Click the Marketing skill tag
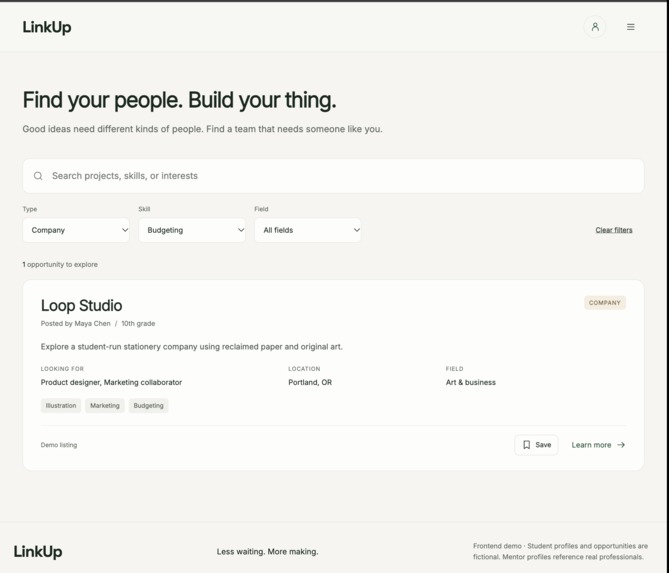669x573 pixels. click(105, 406)
